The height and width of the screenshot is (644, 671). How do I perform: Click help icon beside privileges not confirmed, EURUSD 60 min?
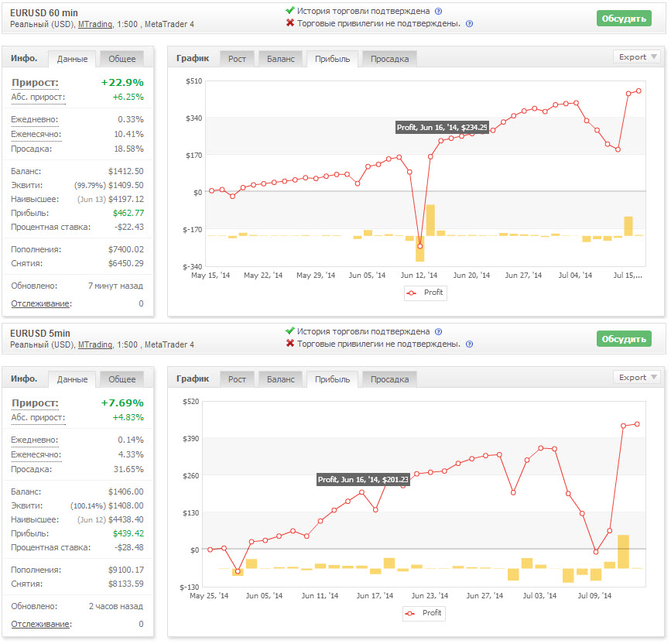coord(469,24)
